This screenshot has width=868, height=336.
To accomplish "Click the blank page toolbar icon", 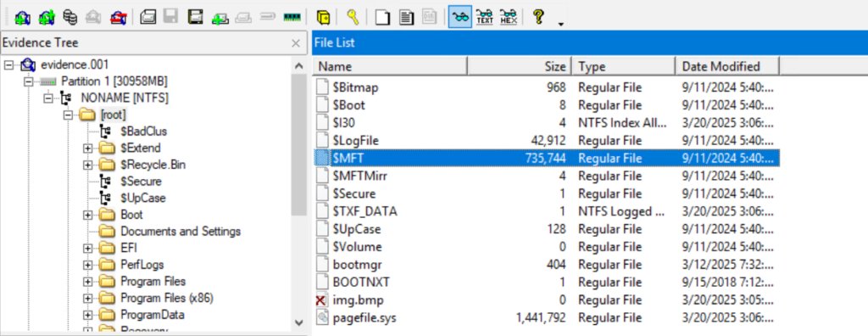I will [382, 17].
